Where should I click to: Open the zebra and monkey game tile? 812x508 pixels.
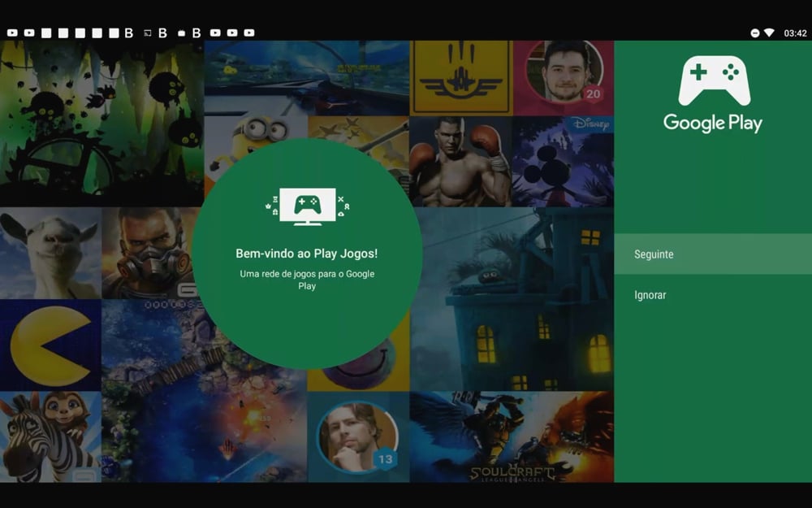click(x=50, y=437)
